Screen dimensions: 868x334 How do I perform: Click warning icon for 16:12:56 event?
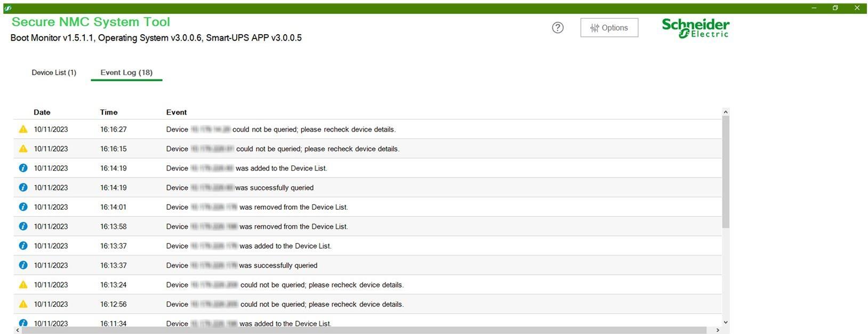[x=23, y=304]
